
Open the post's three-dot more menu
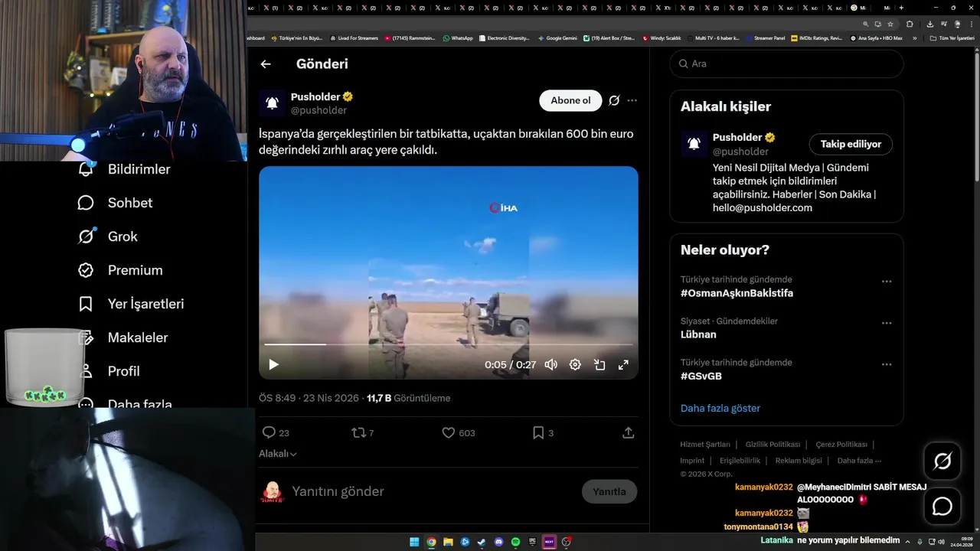click(x=632, y=100)
